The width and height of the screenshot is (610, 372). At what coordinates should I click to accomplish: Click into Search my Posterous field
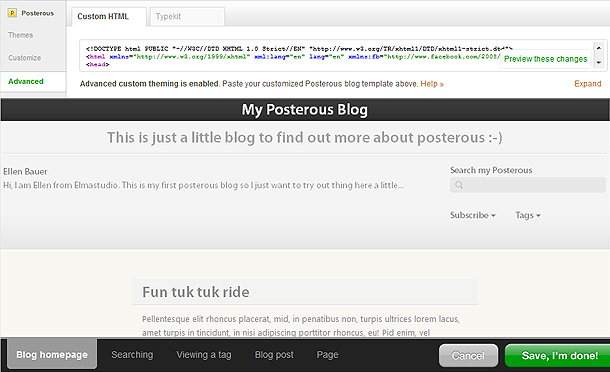coord(528,185)
